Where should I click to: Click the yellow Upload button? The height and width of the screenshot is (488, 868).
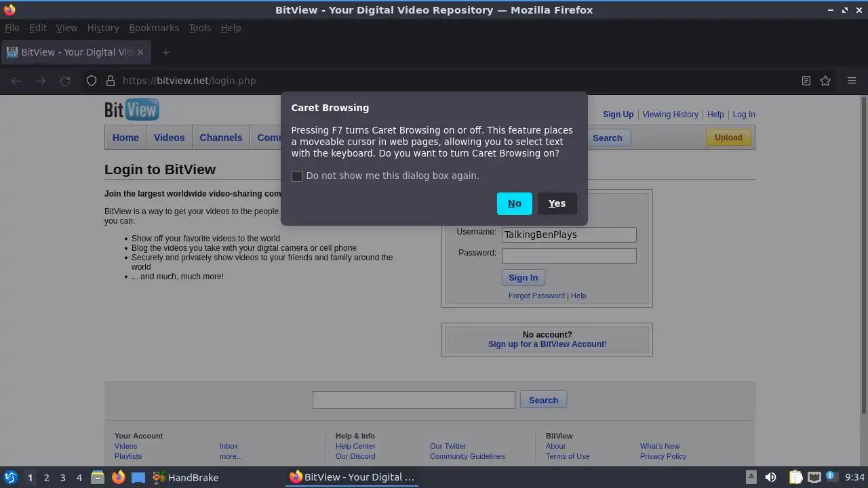pyautogui.click(x=728, y=138)
